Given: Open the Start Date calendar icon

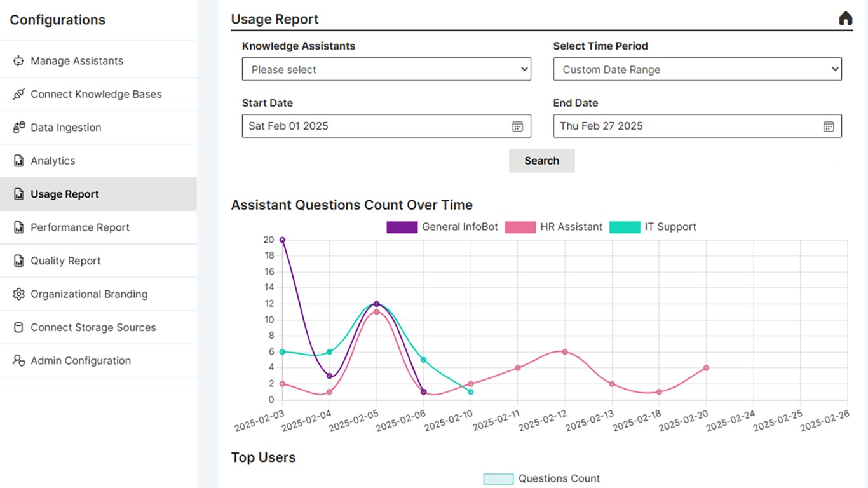Looking at the screenshot, I should (517, 126).
